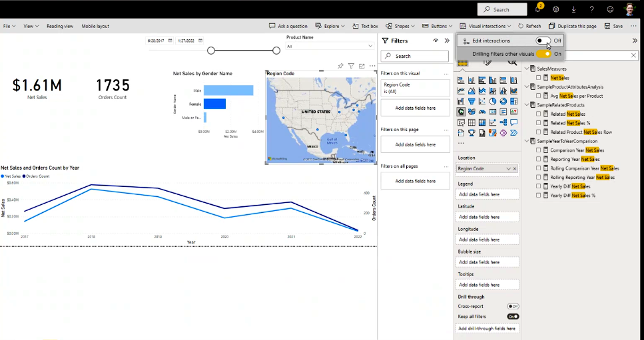
Task: Select the treemap visual
Action: (x=514, y=101)
